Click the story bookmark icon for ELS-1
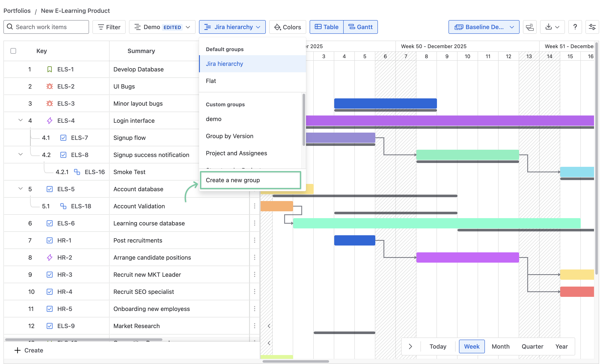The height and width of the screenshot is (364, 603). (x=50, y=69)
